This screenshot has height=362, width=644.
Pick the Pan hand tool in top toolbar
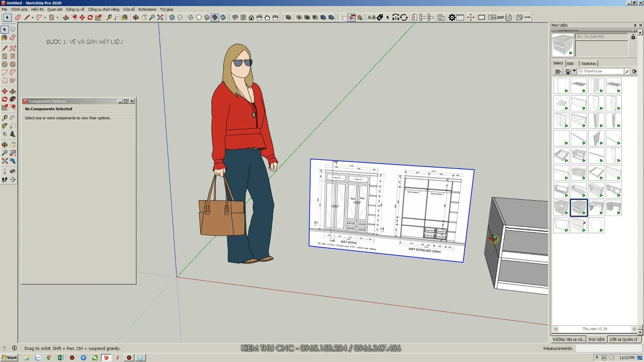tap(144, 17)
